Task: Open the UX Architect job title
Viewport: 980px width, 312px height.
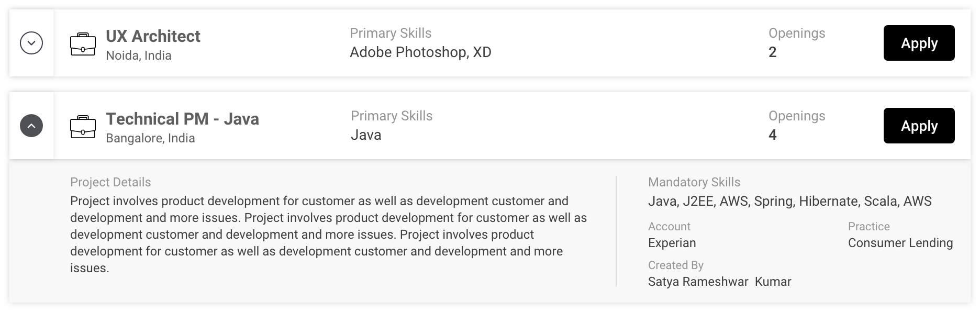Action: point(153,36)
